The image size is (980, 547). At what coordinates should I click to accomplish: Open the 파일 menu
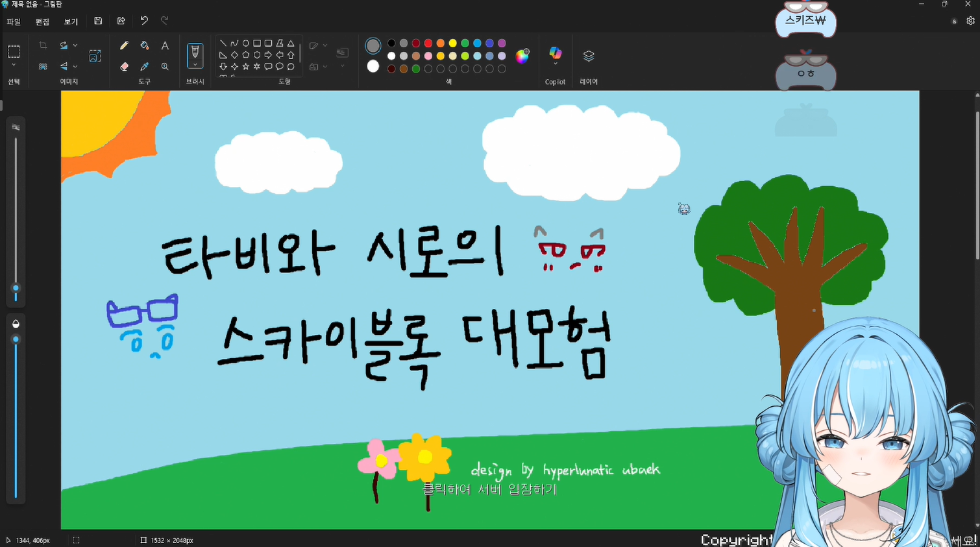click(14, 21)
